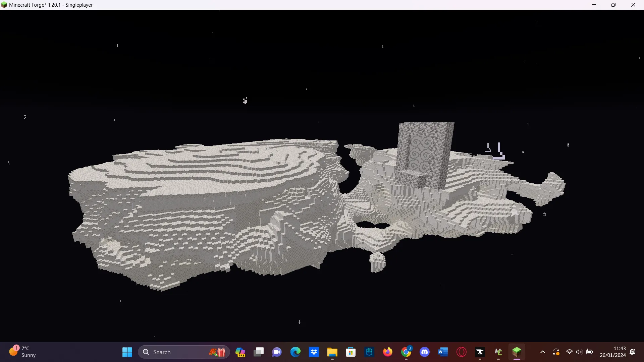Expand hidden system tray icons
Image resolution: width=644 pixels, height=362 pixels.
542,352
